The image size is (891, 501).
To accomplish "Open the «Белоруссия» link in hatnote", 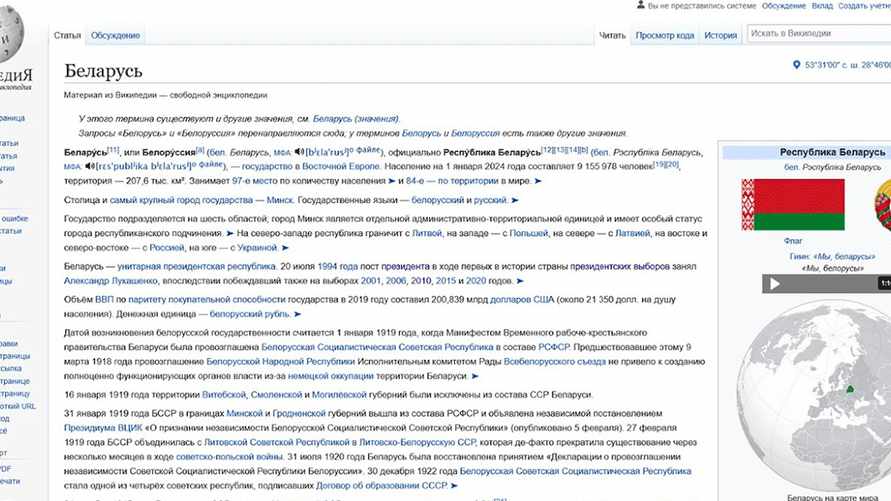I will (x=475, y=133).
